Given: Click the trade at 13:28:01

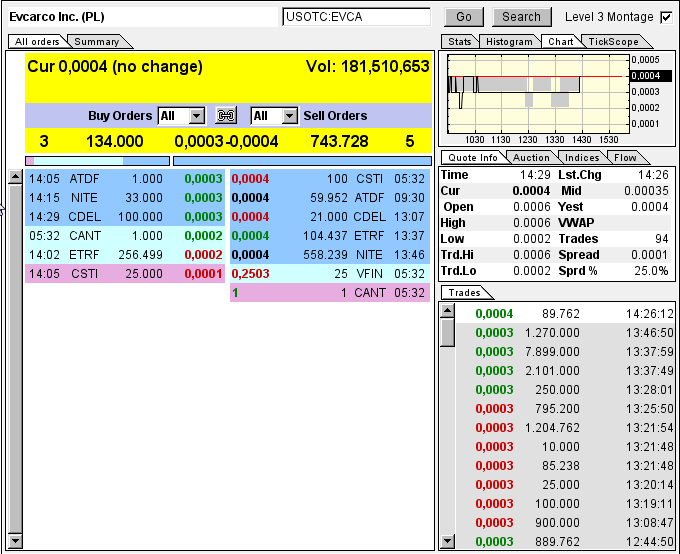Looking at the screenshot, I should [x=566, y=390].
